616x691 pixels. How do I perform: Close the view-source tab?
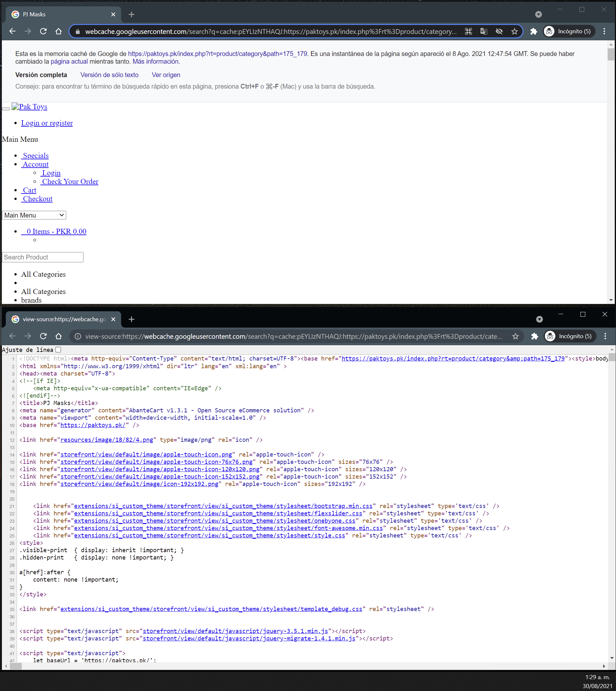113,319
